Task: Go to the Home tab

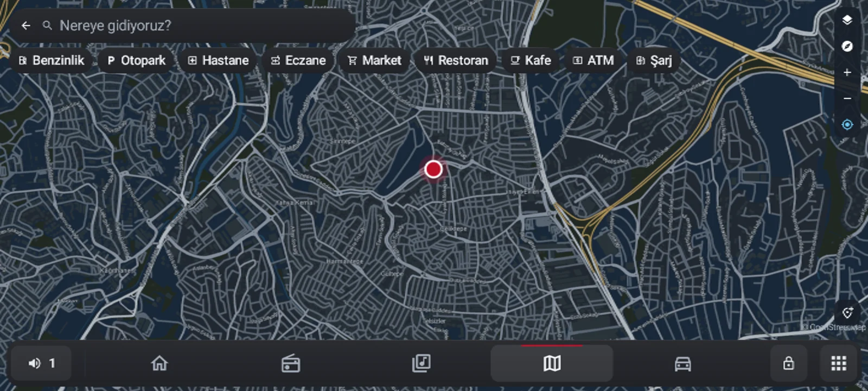Action: (159, 363)
